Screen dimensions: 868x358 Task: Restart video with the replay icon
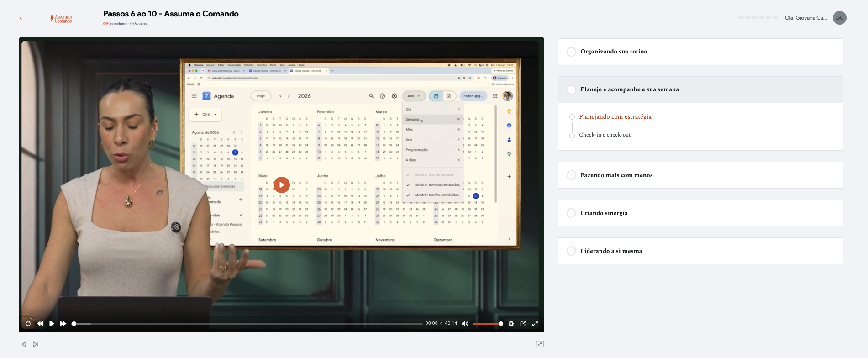tap(28, 324)
